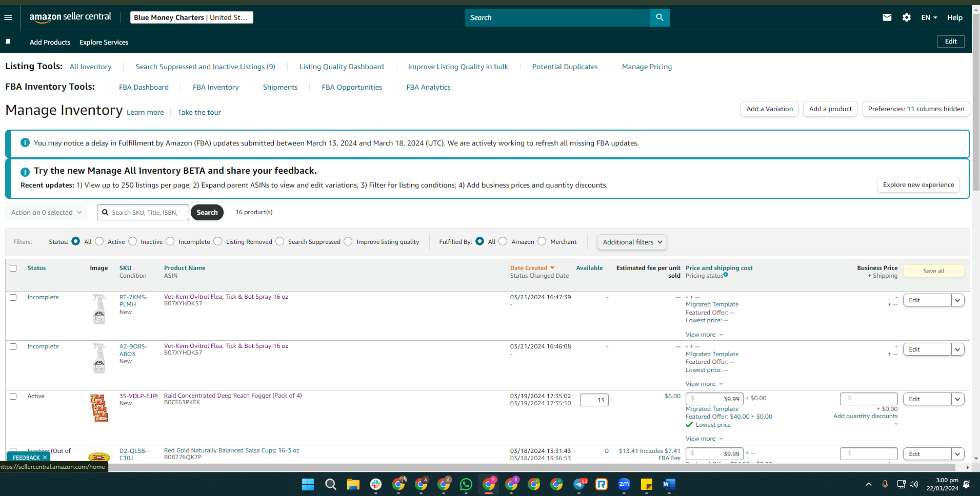Open the settings gear icon
The width and height of the screenshot is (980, 496).
[906, 17]
